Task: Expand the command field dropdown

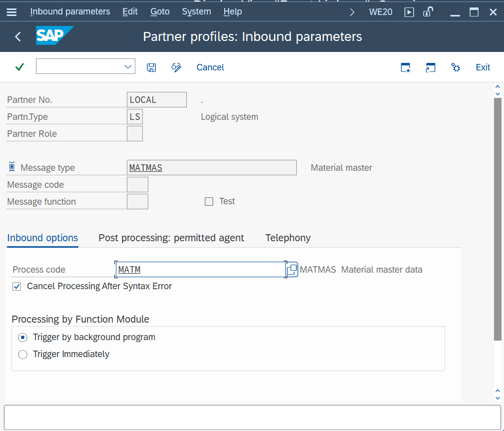Action: [127, 66]
